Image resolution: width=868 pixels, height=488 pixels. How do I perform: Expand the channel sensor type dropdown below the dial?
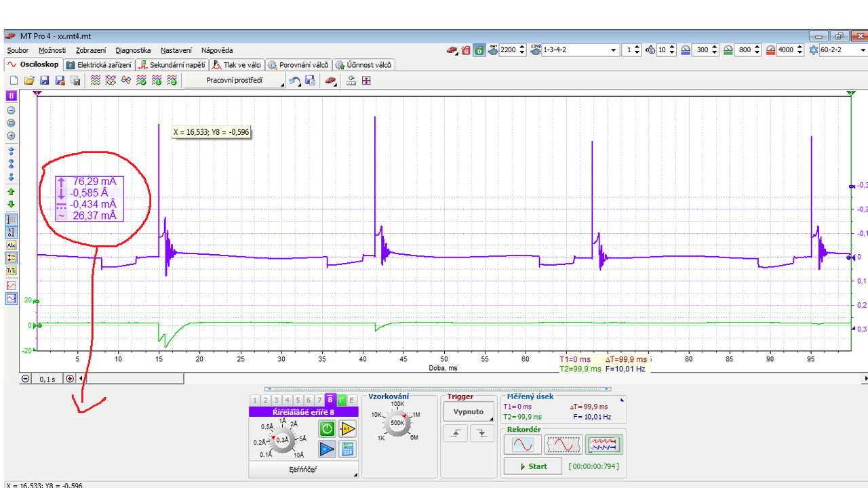click(303, 469)
